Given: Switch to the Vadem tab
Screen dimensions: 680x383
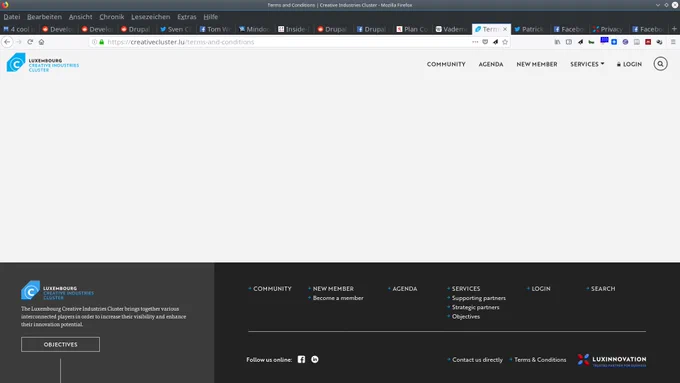Looking at the screenshot, I should (x=451, y=29).
